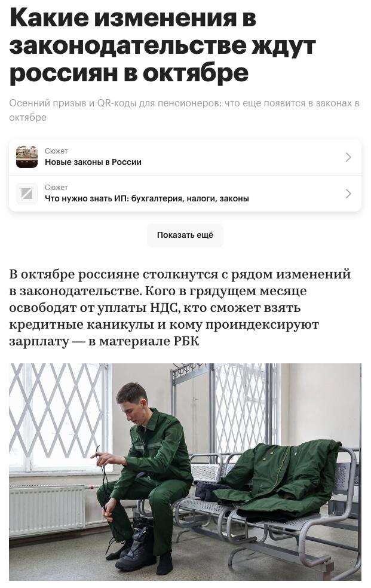The width and height of the screenshot is (371, 588).
Task: Click the Показать ещё button
Action: [x=185, y=235]
